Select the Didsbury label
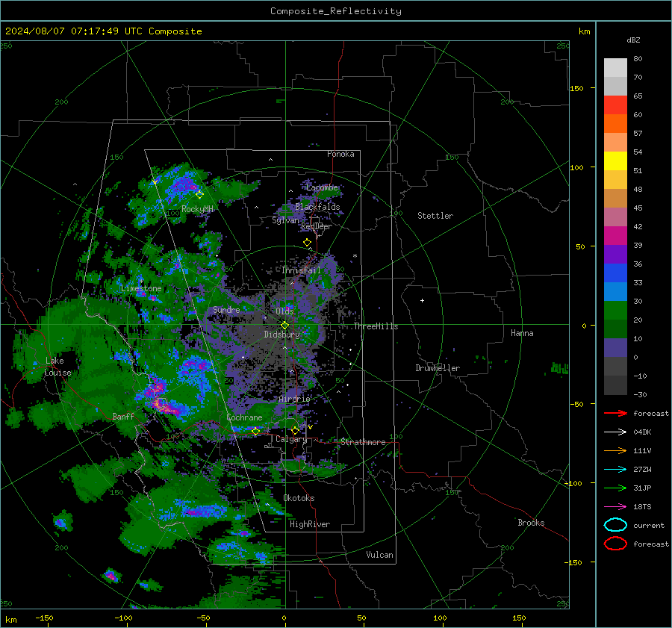 (x=281, y=335)
